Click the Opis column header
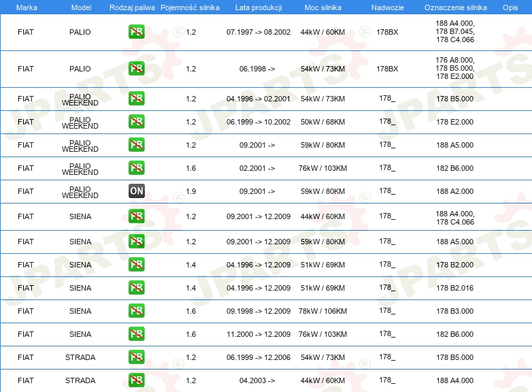532x392 pixels. [510, 7]
